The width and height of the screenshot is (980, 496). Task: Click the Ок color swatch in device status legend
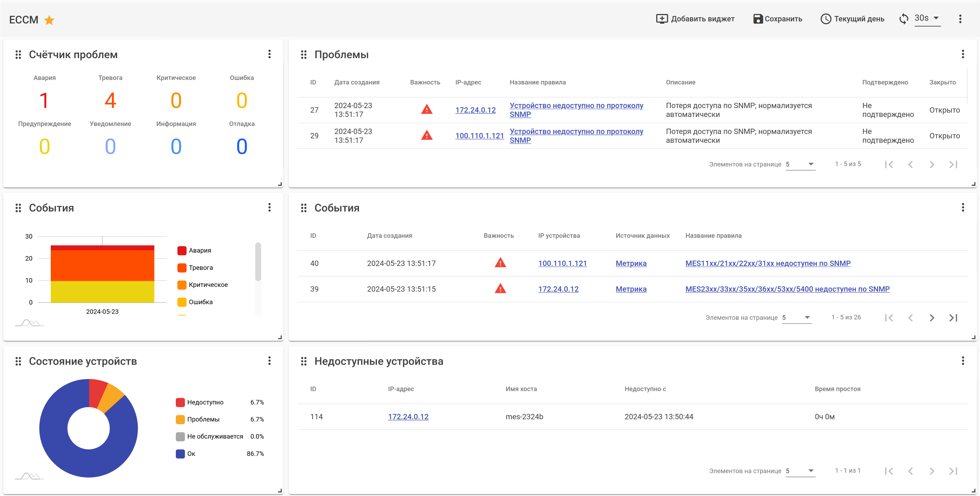click(x=180, y=454)
